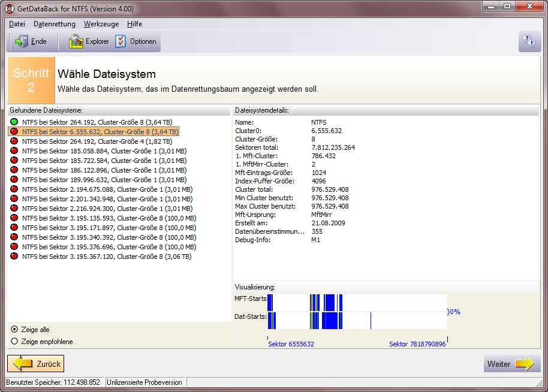Image resolution: width=548 pixels, height=392 pixels.
Task: Open the Werkzeuge menu
Action: pyautogui.click(x=101, y=24)
